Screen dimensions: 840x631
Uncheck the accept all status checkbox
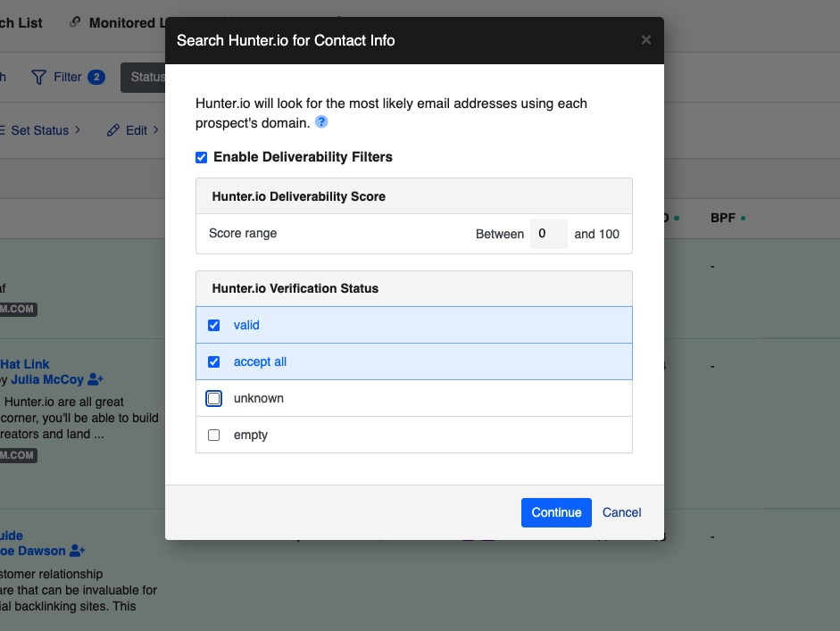point(213,361)
